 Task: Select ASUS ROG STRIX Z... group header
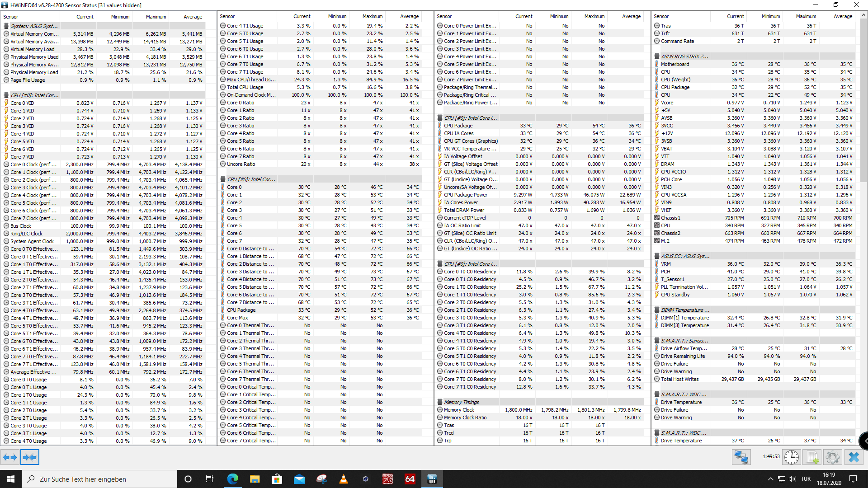[x=755, y=56]
